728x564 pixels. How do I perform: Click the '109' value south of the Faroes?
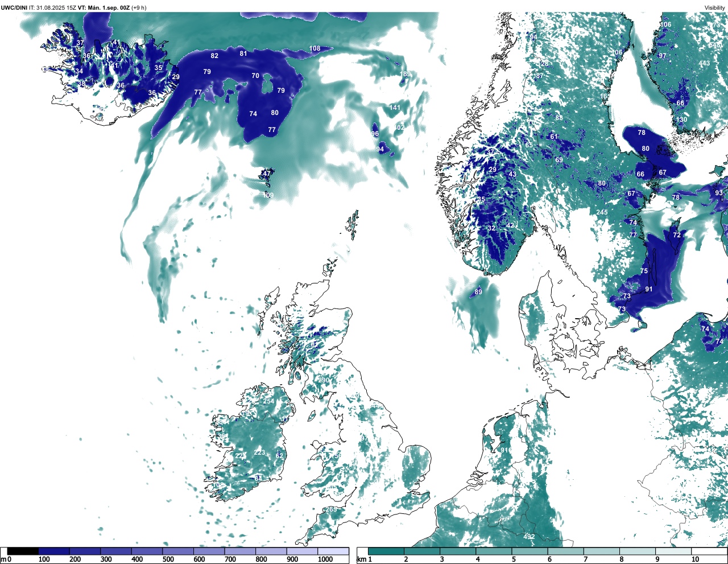[268, 195]
